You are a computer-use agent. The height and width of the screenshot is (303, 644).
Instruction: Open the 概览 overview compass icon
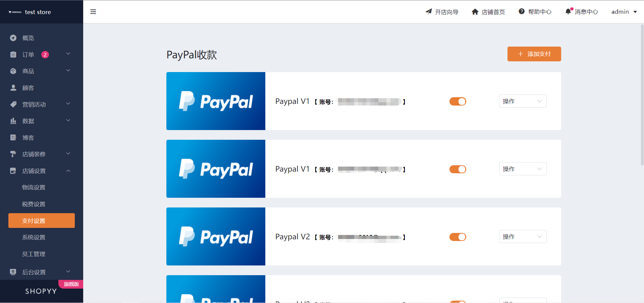13,38
